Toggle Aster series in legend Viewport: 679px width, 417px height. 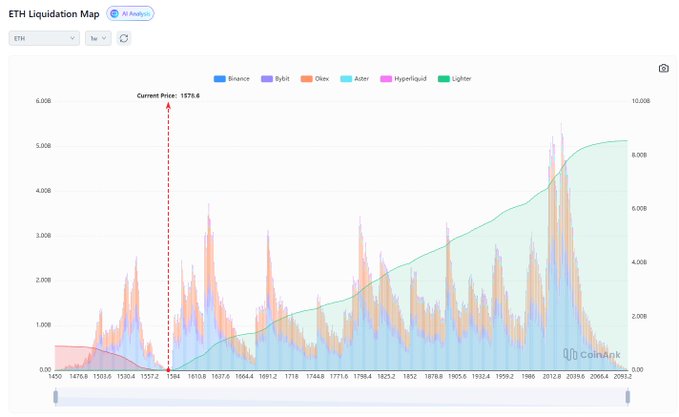(x=355, y=79)
